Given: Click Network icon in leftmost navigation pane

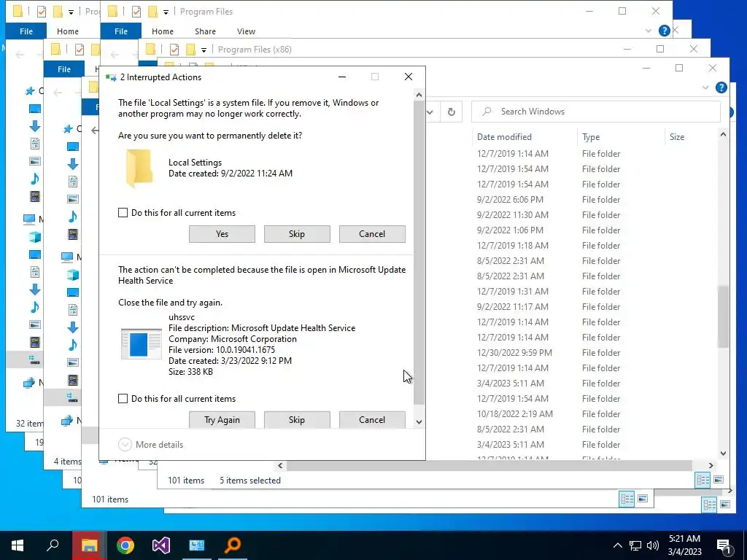Looking at the screenshot, I should [29, 382].
